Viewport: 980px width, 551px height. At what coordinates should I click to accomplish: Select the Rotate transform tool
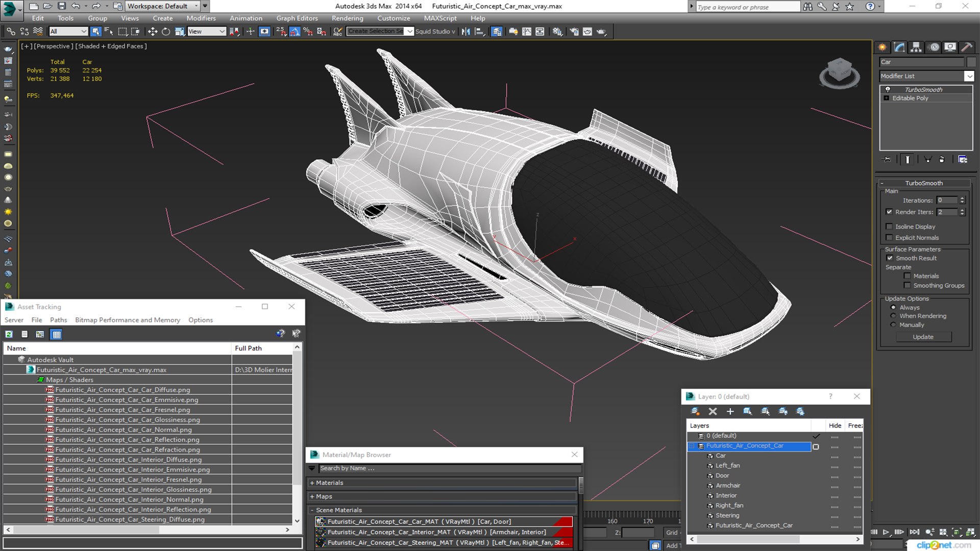(x=166, y=32)
